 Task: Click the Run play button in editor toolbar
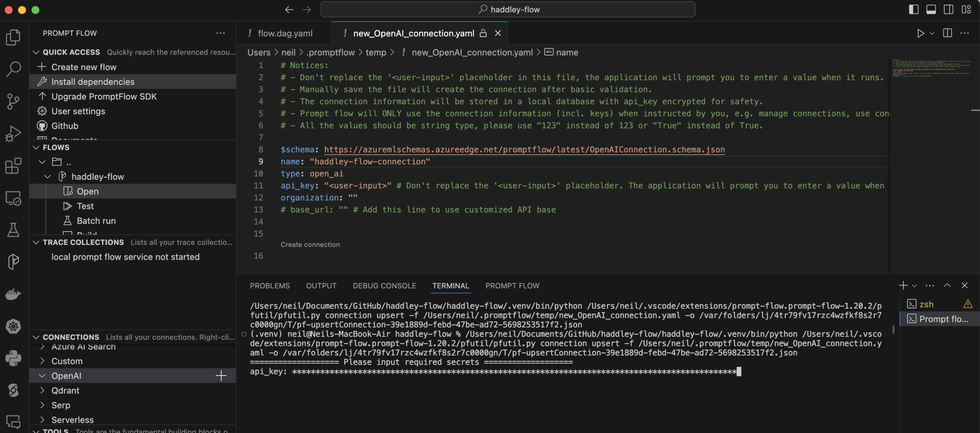[x=920, y=33]
